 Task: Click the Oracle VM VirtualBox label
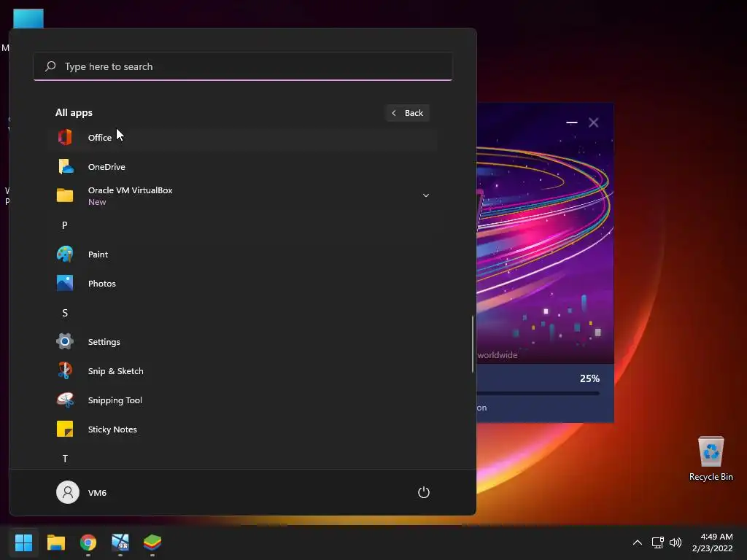coord(130,190)
